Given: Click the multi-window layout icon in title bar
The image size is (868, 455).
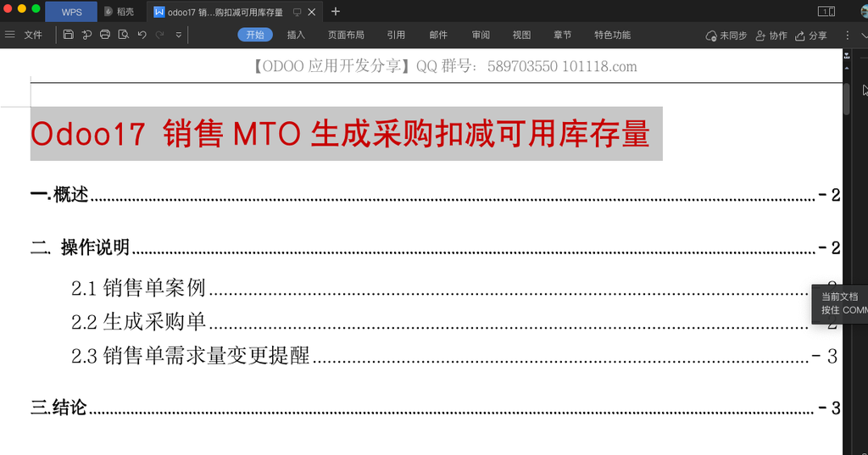Looking at the screenshot, I should pyautogui.click(x=826, y=12).
